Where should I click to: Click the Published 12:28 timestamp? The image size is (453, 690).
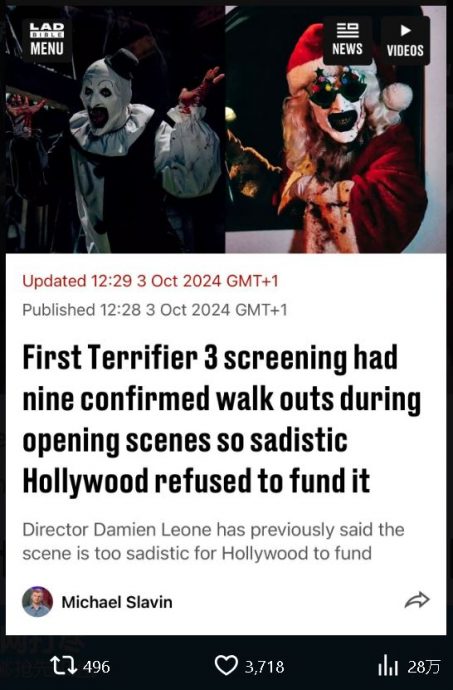(155, 310)
